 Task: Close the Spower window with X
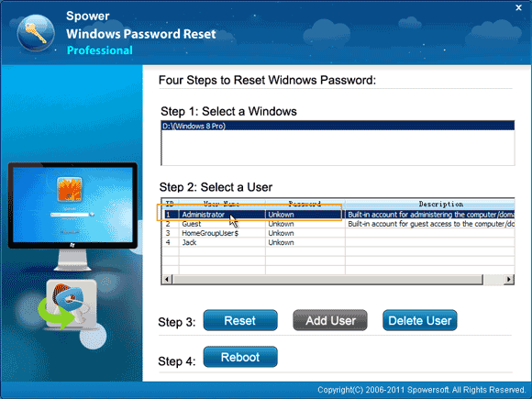click(518, 7)
